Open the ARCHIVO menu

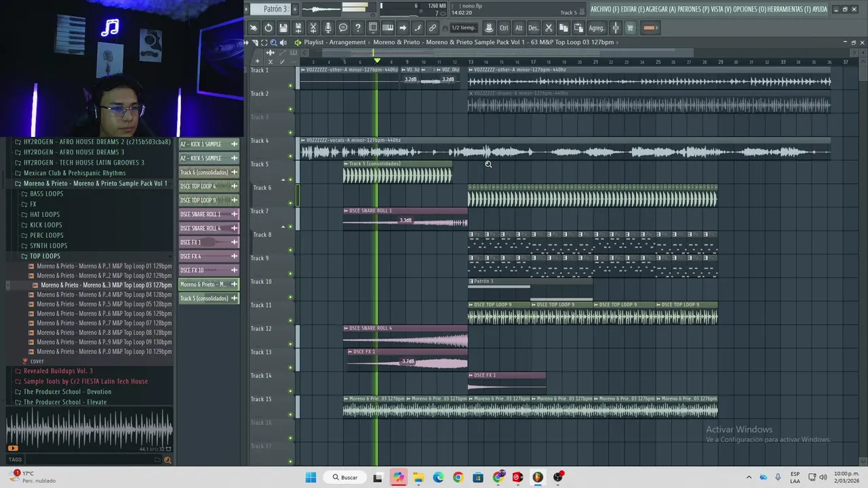click(x=605, y=9)
